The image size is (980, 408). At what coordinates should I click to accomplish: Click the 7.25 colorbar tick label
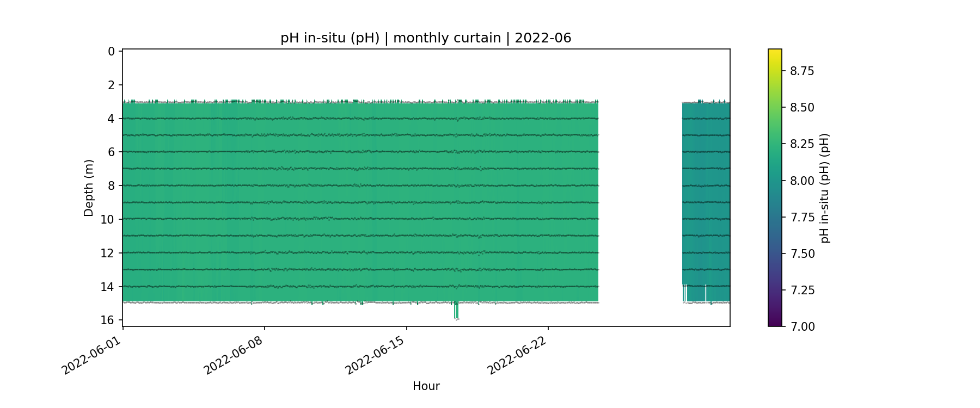(802, 290)
